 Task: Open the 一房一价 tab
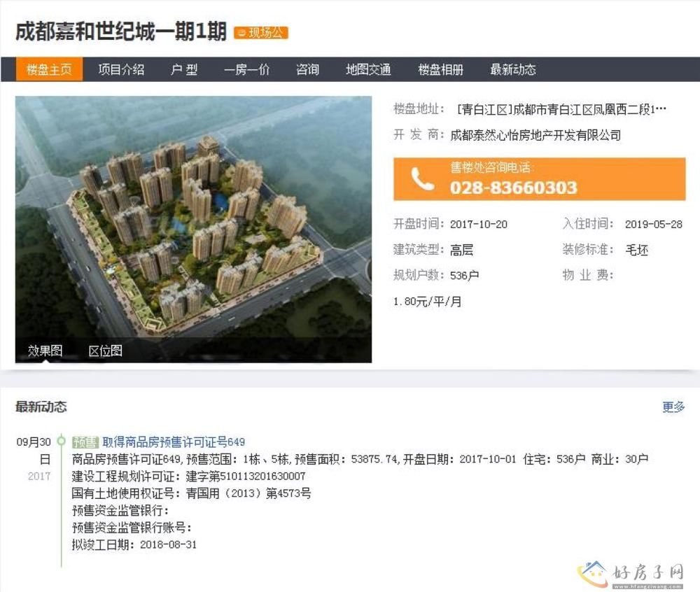tap(247, 69)
